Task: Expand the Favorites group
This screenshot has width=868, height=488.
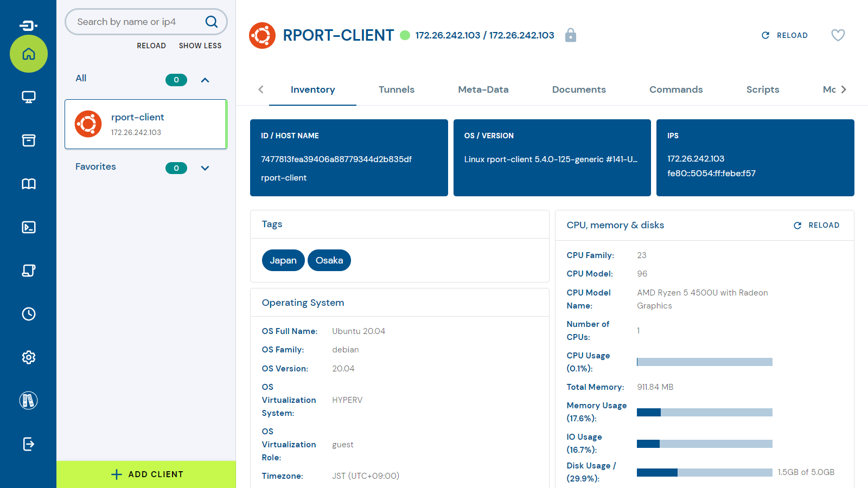Action: pos(205,168)
